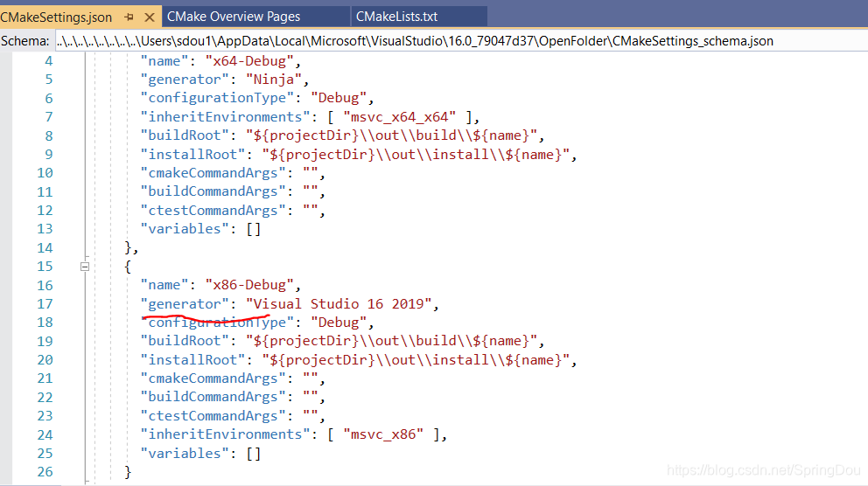The height and width of the screenshot is (486, 868).
Task: Click "inheritEnvironments" key on line 7
Action: tap(225, 116)
